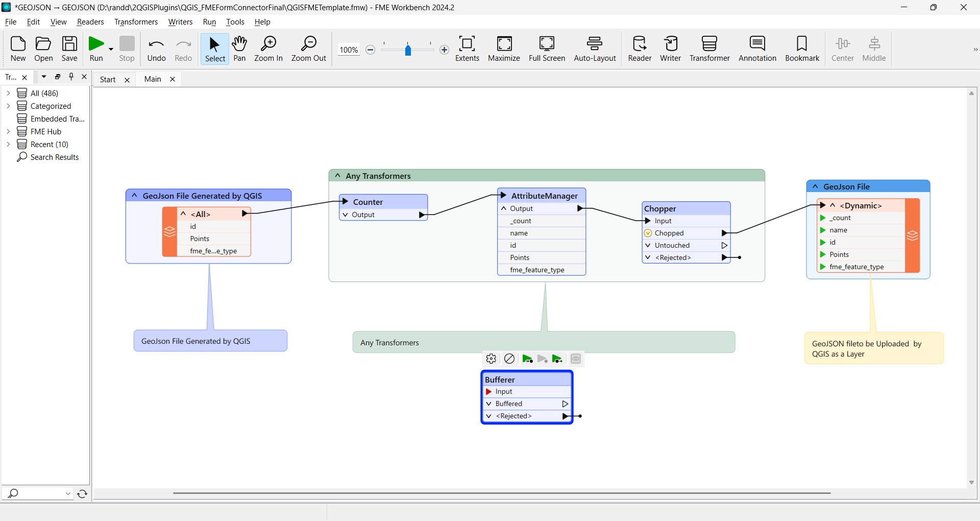
Task: Click the Zoom Out magnifier tool
Action: 309,49
